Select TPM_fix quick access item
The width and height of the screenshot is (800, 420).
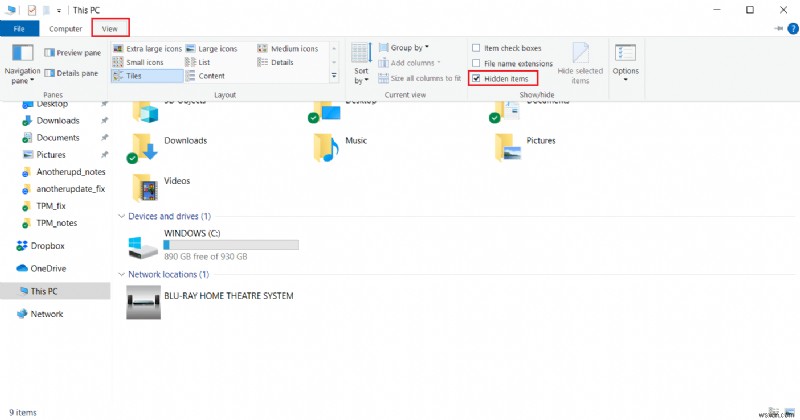(x=51, y=206)
